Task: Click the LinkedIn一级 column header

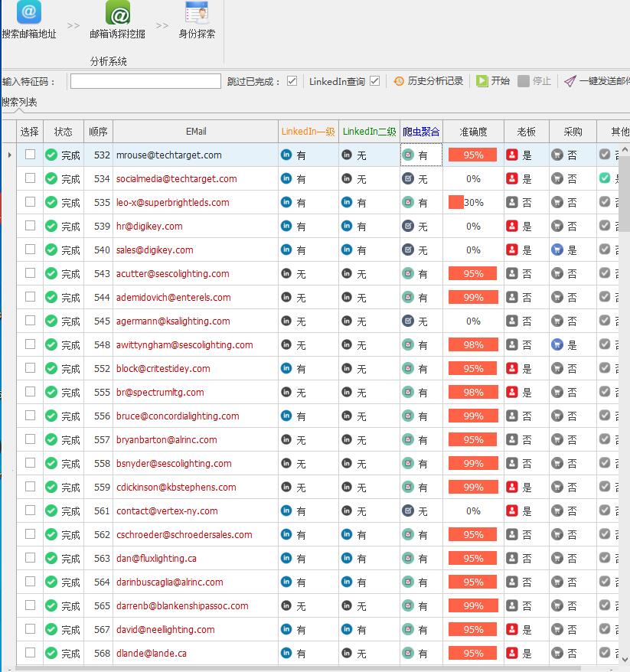Action: coord(308,132)
